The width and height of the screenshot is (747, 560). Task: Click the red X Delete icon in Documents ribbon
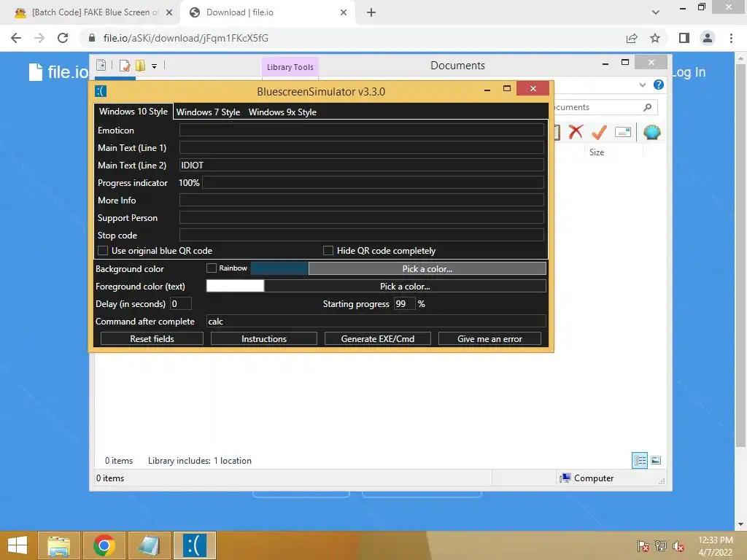[x=576, y=131]
